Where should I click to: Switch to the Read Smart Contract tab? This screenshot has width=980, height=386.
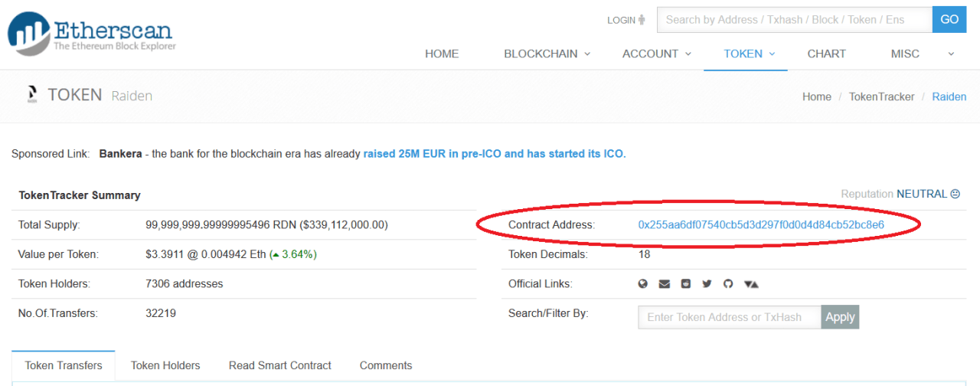click(280, 365)
